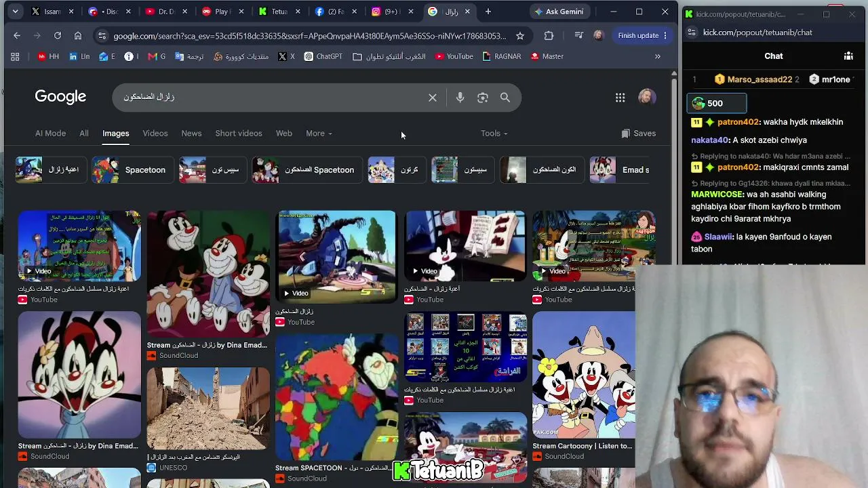Switch to AI Mode search tab

(50, 134)
